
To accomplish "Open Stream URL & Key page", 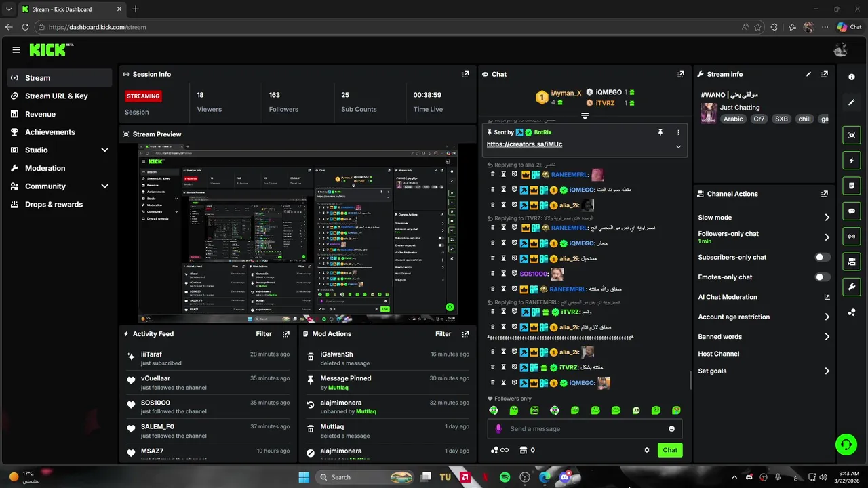I will 60,96.
